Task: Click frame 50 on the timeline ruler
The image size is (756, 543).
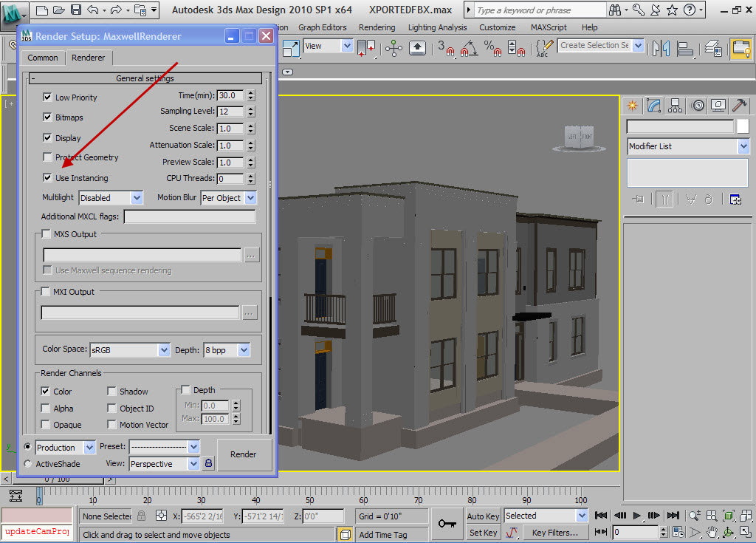Action: 310,495
